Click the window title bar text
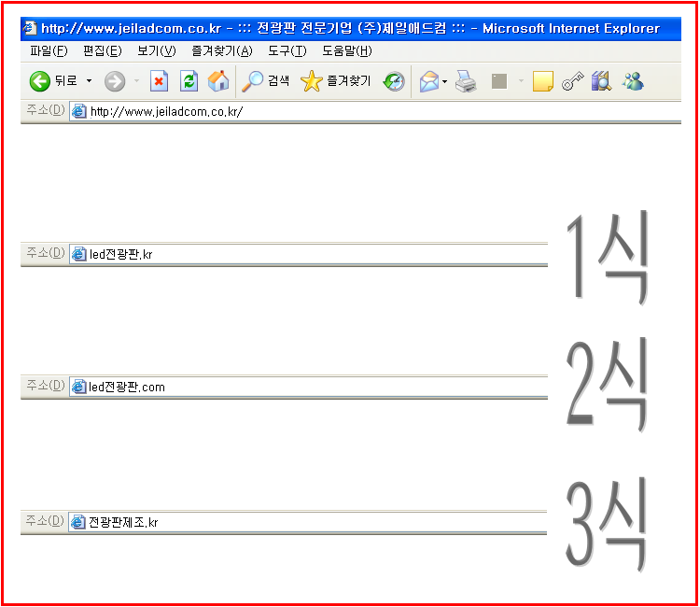This screenshot has width=700, height=607. point(350,29)
